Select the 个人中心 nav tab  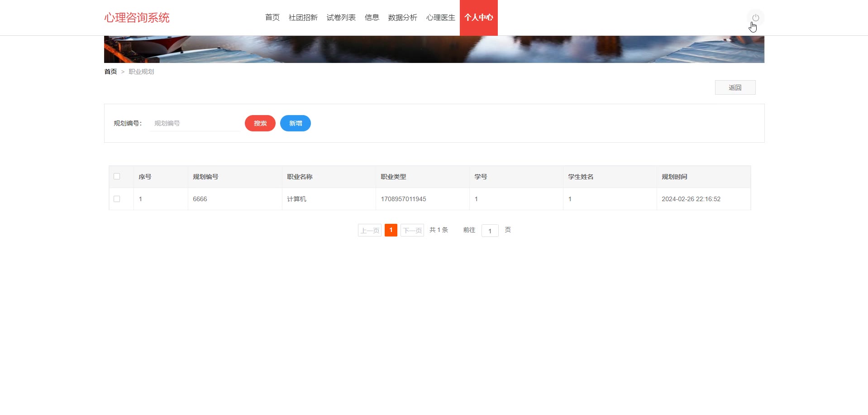click(479, 18)
